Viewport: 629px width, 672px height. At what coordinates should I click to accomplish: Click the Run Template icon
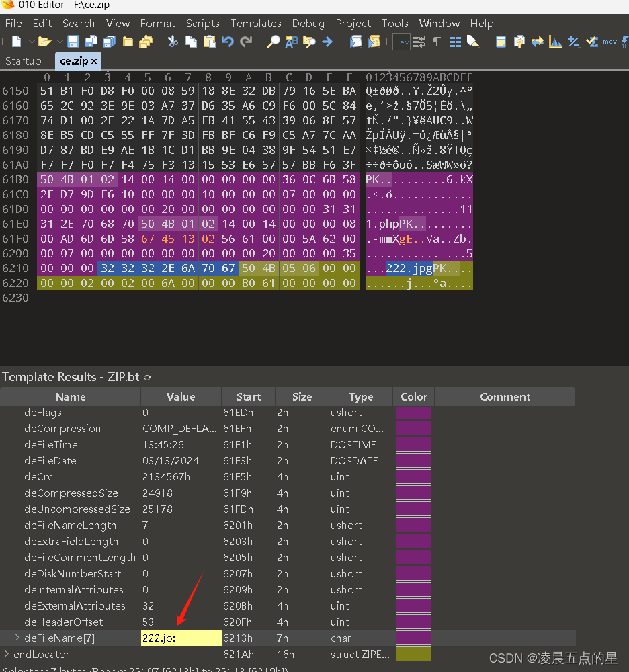click(373, 41)
